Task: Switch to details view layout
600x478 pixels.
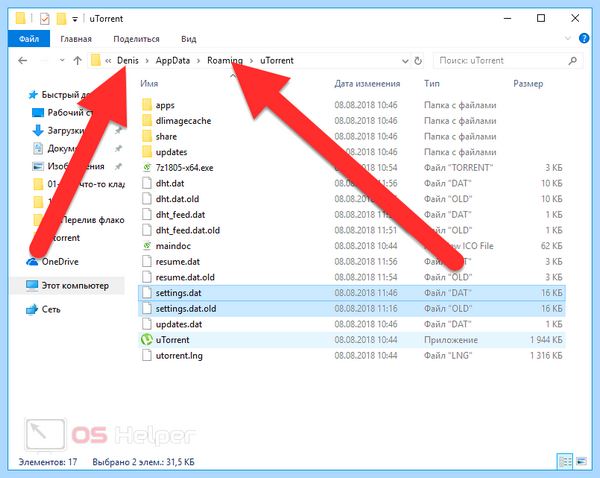Action: pos(565,462)
